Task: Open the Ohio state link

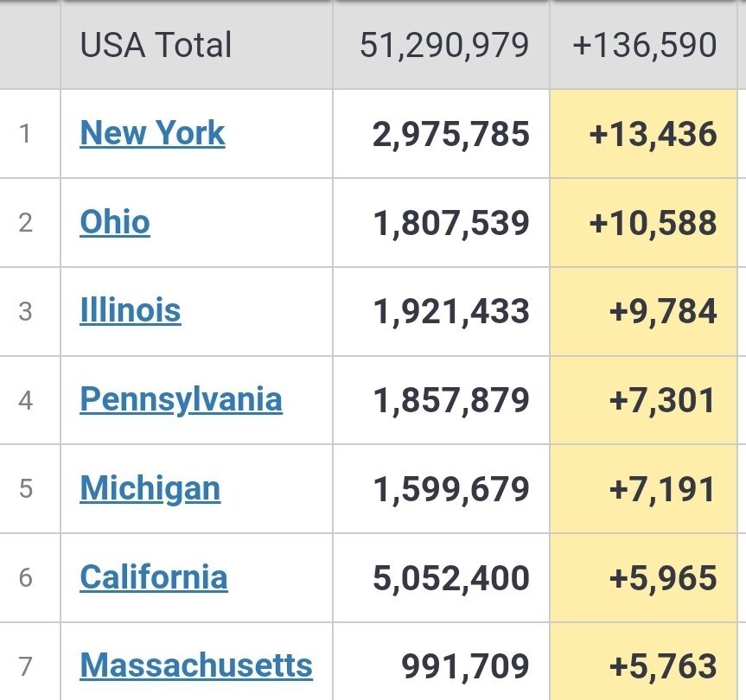Action: [x=115, y=222]
